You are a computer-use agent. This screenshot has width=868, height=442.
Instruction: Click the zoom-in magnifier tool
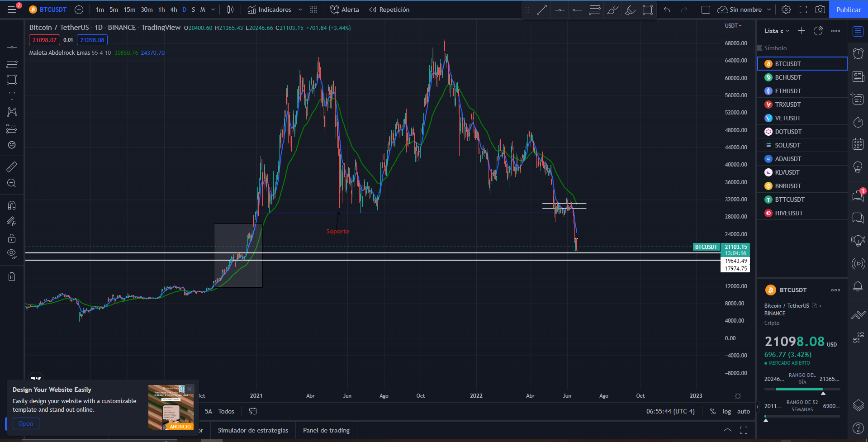coord(12,183)
